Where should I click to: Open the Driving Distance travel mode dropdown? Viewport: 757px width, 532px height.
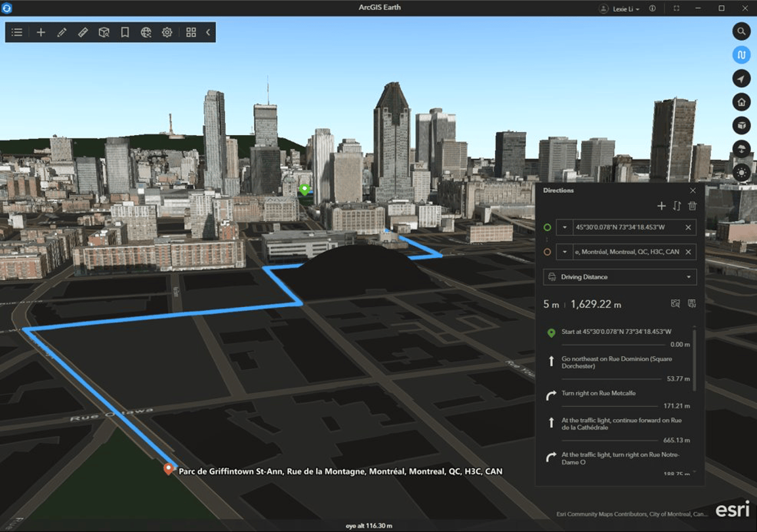tap(620, 277)
